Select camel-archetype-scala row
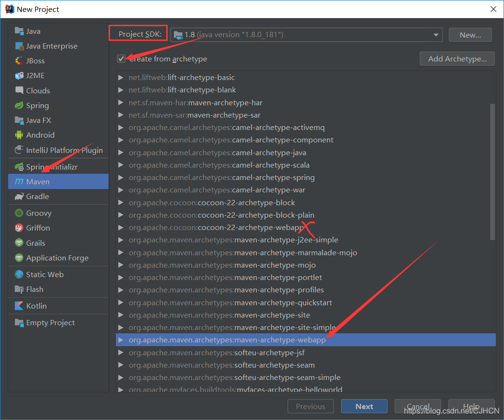Screen dimensions: 504x420 coord(306,165)
